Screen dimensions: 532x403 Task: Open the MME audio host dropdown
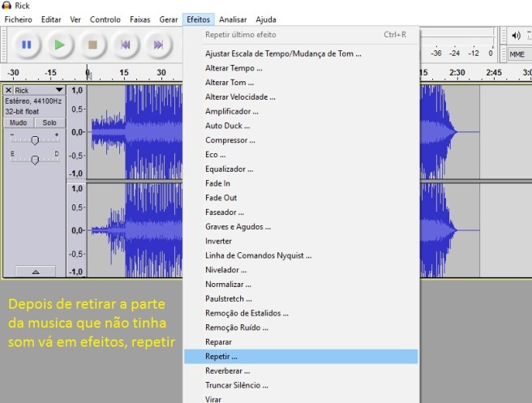click(x=517, y=54)
